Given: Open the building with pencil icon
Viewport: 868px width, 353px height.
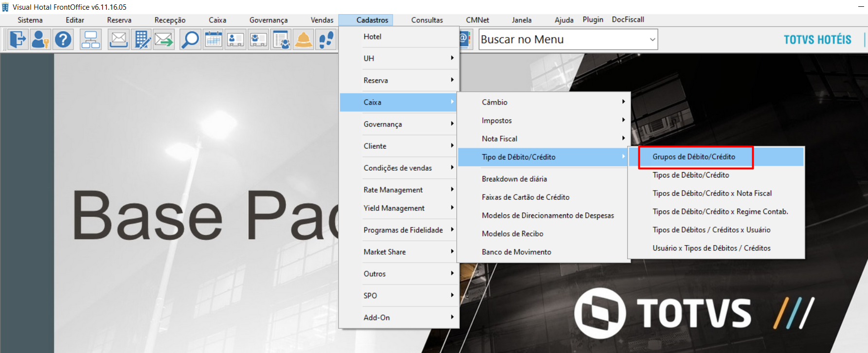Looking at the screenshot, I should [142, 39].
